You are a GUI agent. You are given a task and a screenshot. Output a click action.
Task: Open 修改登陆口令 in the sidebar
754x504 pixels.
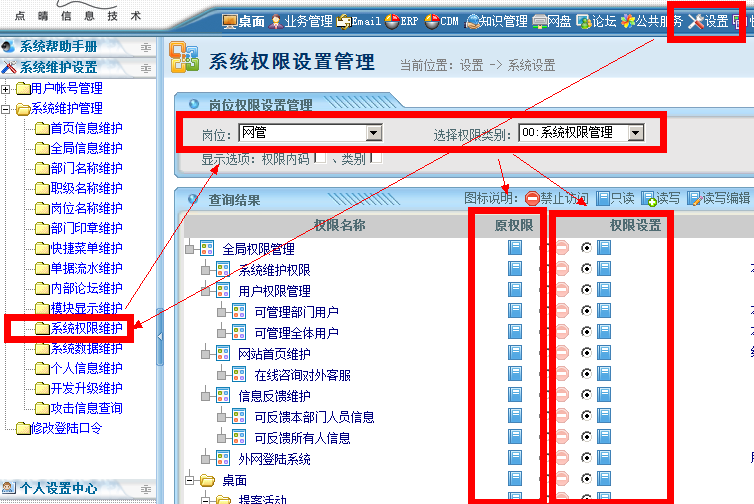(x=66, y=429)
